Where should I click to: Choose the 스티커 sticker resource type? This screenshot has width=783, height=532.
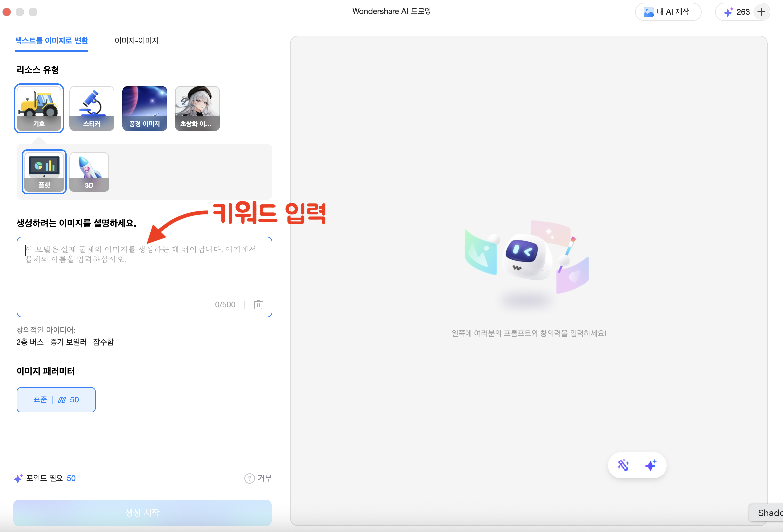click(x=92, y=108)
